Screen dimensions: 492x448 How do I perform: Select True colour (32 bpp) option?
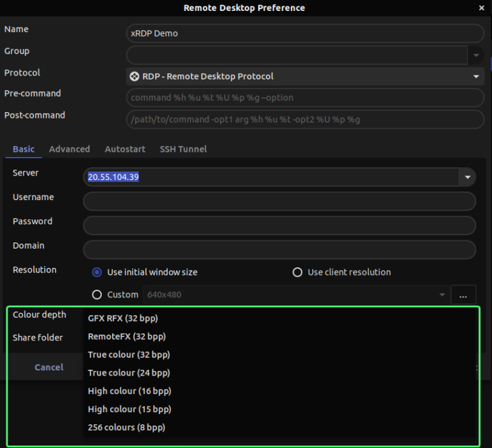pos(129,354)
